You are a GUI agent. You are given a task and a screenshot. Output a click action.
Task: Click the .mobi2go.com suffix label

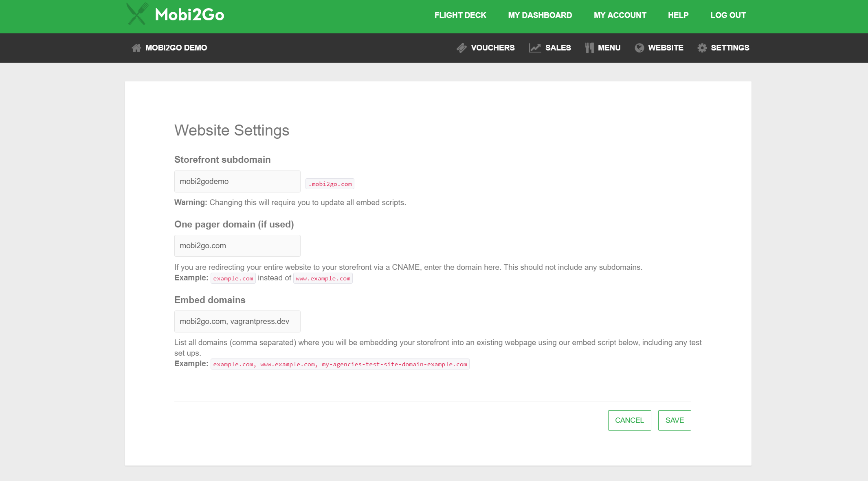(330, 184)
